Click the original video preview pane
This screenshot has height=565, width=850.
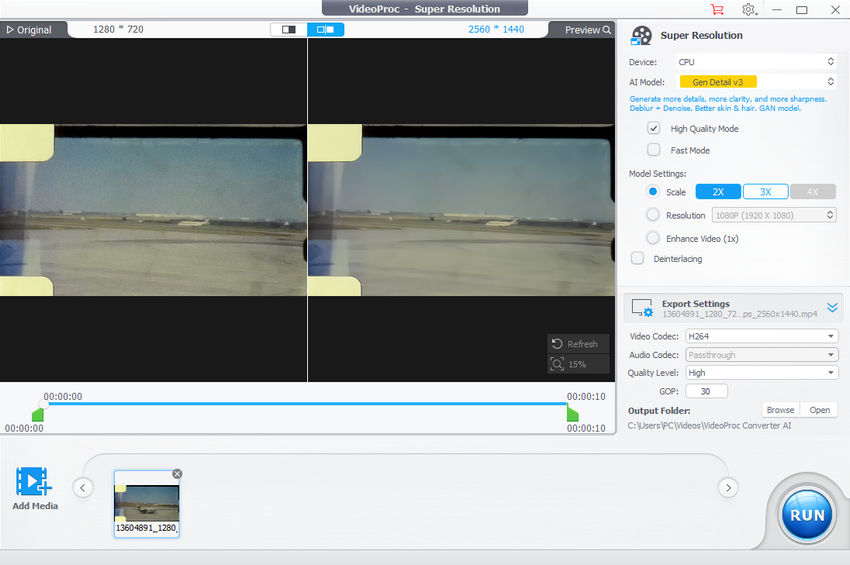point(153,210)
